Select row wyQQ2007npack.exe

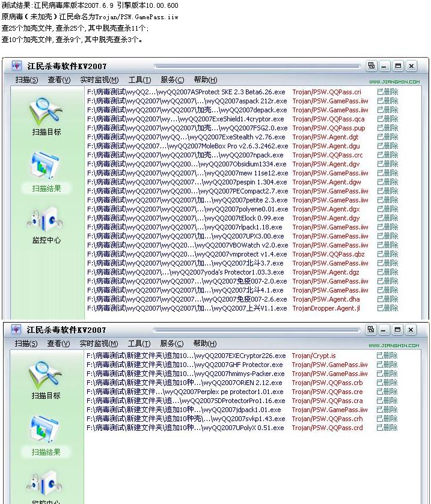(242, 155)
